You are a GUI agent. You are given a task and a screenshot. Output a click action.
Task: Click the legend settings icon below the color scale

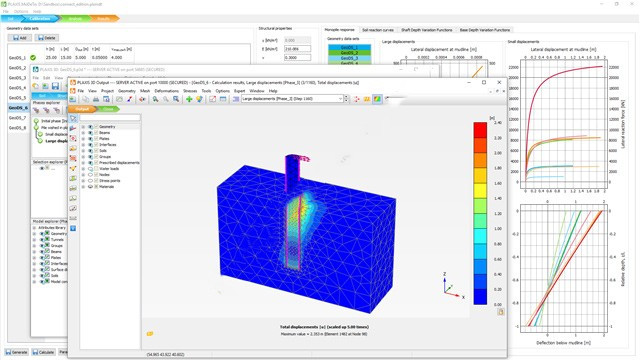point(501,312)
